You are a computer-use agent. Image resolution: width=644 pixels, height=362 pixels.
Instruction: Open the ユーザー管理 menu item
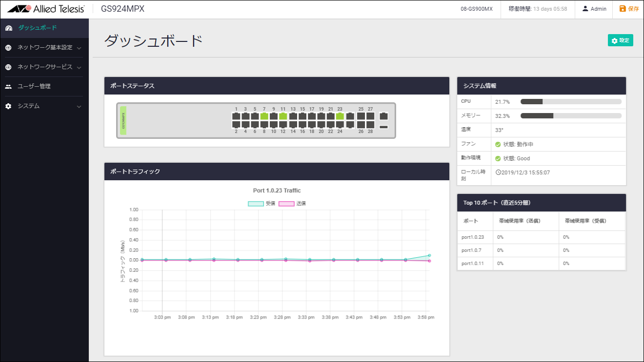(x=34, y=87)
